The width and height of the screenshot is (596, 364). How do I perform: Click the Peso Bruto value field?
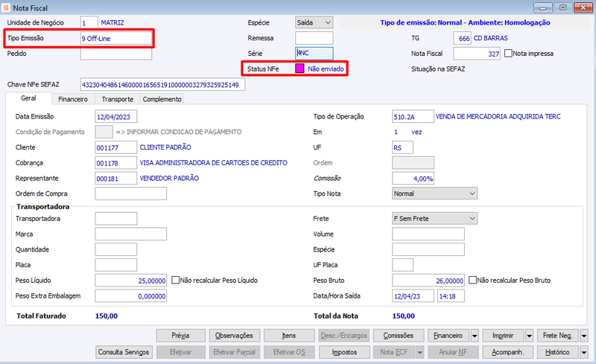point(428,281)
